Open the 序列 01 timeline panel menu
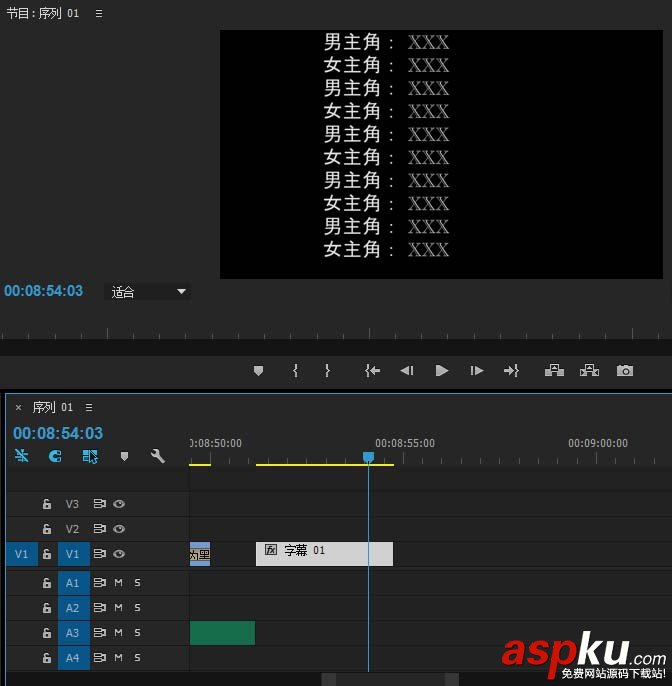Viewport: 672px width, 686px height. (89, 407)
